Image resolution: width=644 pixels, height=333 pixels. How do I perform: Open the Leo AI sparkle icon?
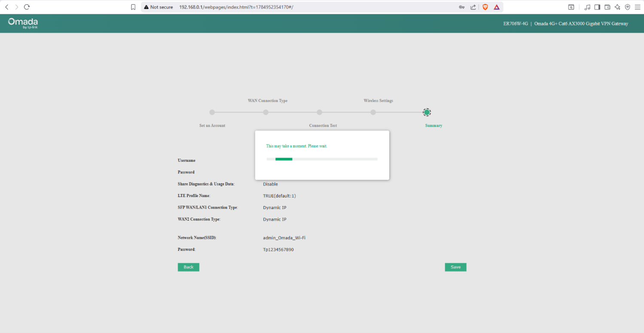pos(617,7)
